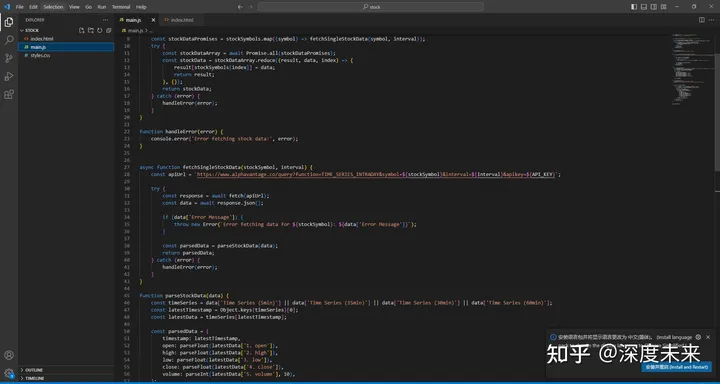
Task: Click the fetchSingleStockData function definition name
Action: [212, 168]
